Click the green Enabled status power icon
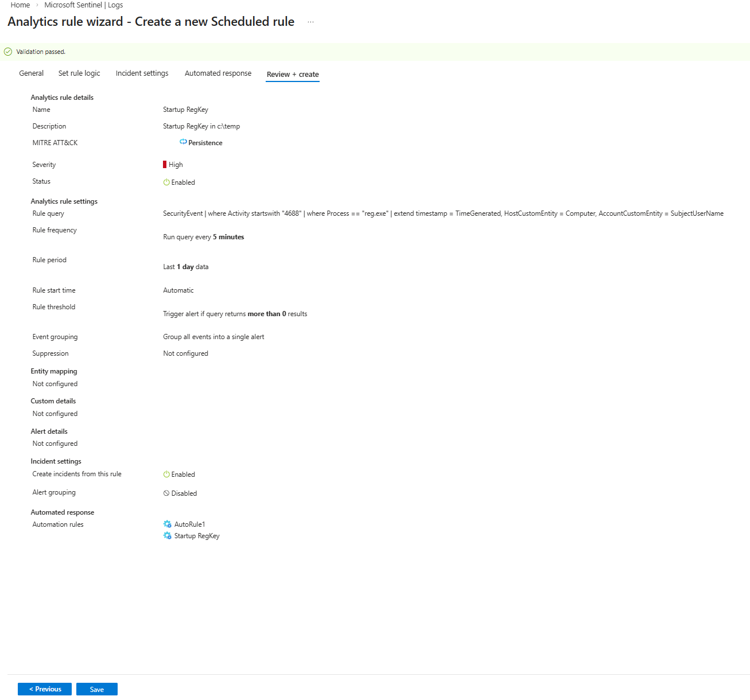750x700 pixels. [x=166, y=182]
